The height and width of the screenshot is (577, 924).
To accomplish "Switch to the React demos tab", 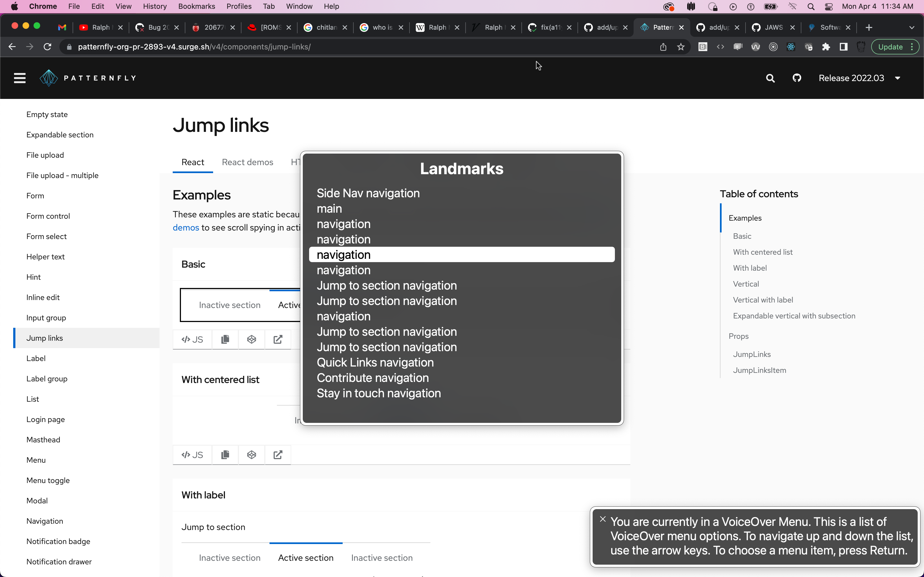I will (248, 162).
